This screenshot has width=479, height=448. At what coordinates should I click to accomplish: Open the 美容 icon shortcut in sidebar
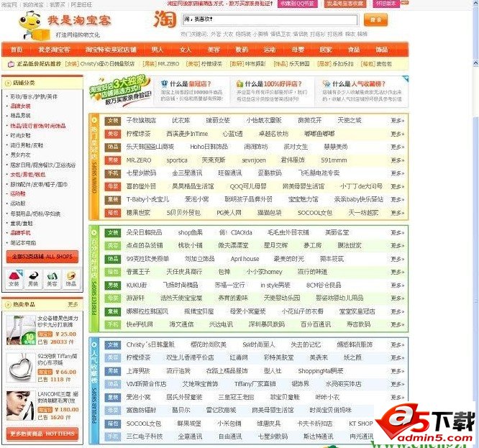click(52, 279)
